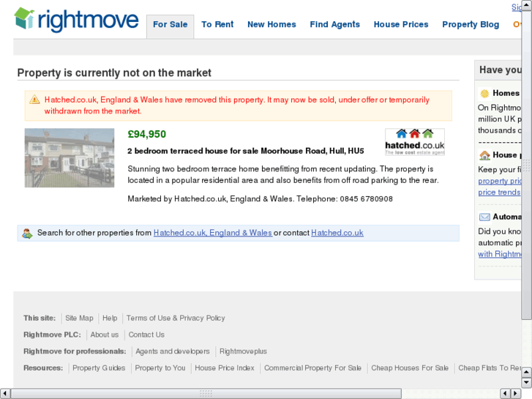Click the agent person icon beside Search text
532x399 pixels.
tap(27, 234)
